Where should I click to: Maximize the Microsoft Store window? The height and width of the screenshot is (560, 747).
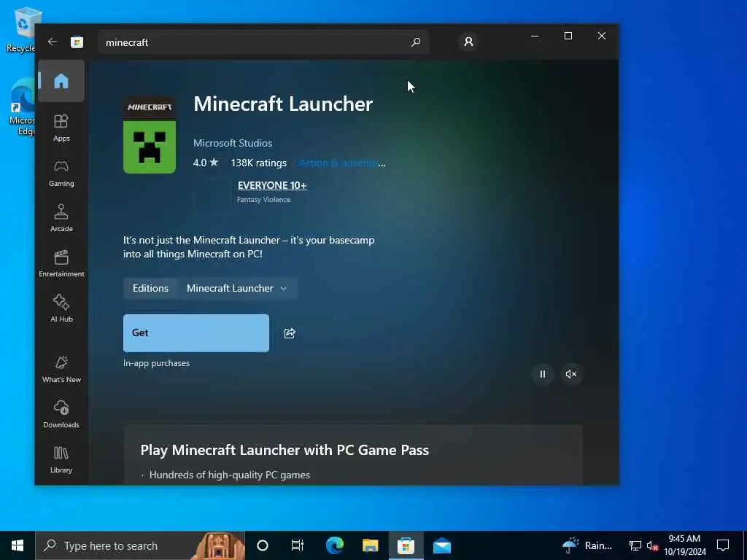pos(568,36)
